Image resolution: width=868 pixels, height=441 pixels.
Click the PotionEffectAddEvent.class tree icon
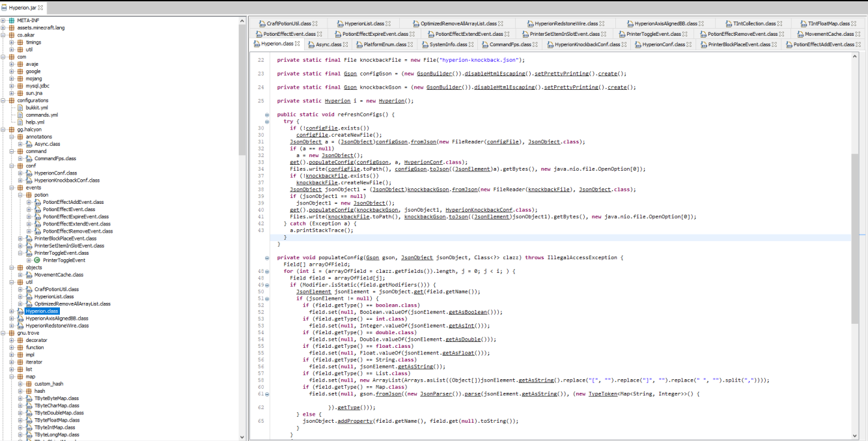coord(38,202)
